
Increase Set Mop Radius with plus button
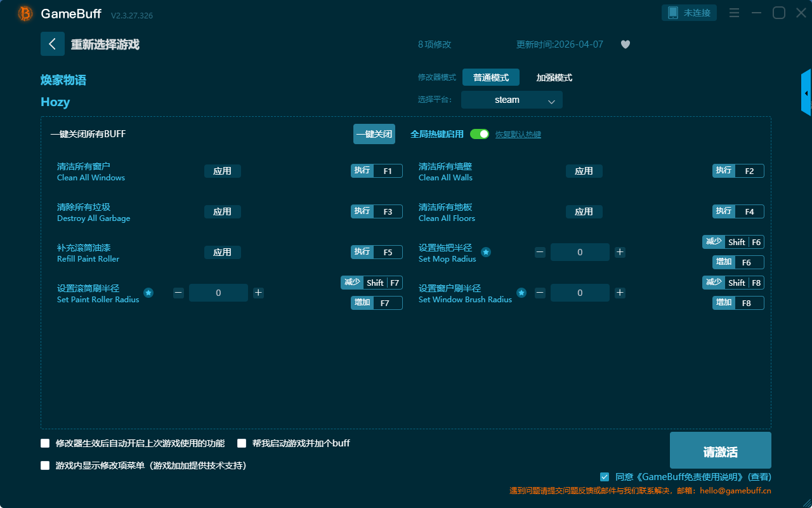click(620, 252)
